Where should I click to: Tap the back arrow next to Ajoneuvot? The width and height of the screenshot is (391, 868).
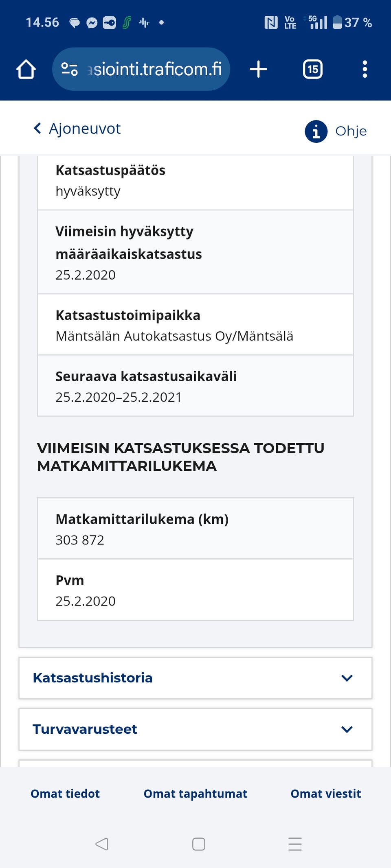pyautogui.click(x=37, y=129)
